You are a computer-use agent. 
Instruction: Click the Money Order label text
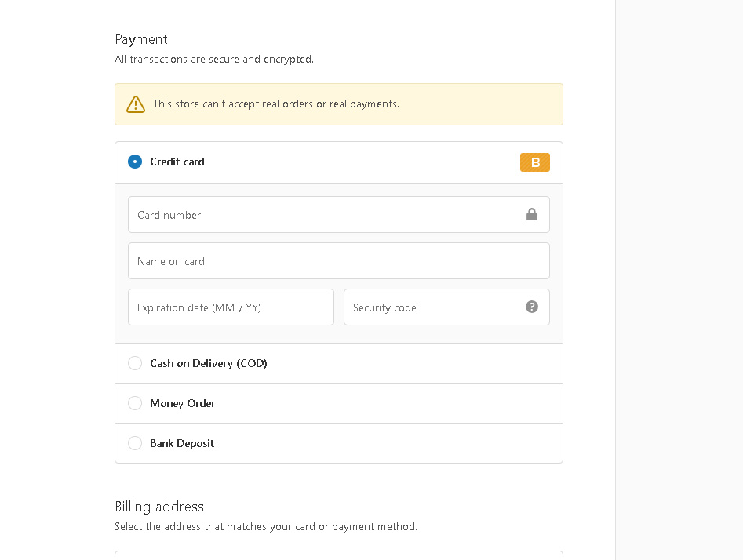click(x=183, y=403)
